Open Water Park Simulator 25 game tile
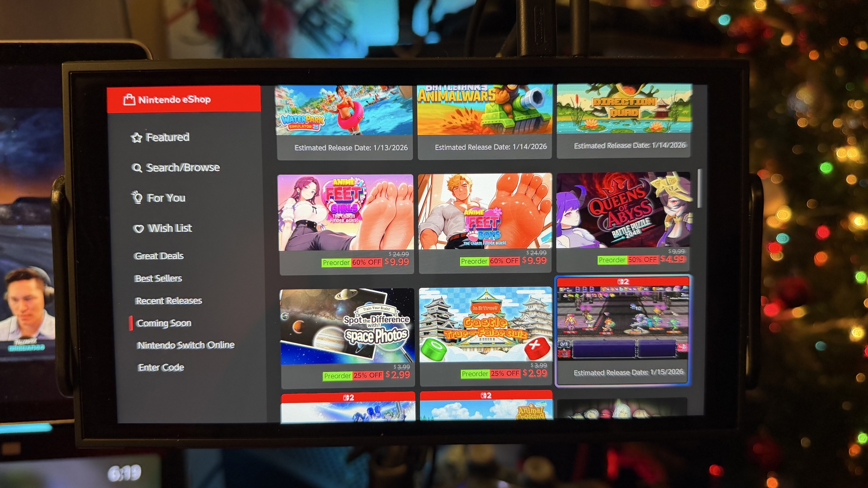 pos(344,111)
